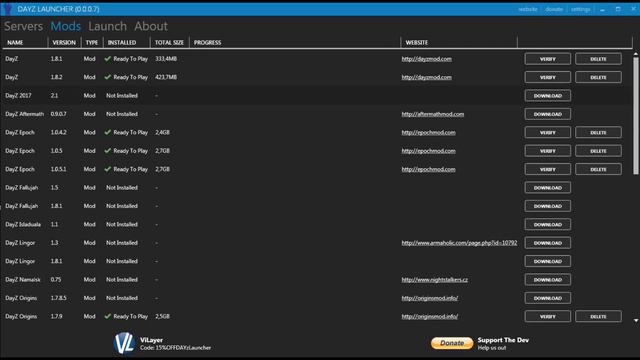This screenshot has height=360, width=640.
Task: Download DayZ Fallujah 1.5
Action: click(x=548, y=188)
